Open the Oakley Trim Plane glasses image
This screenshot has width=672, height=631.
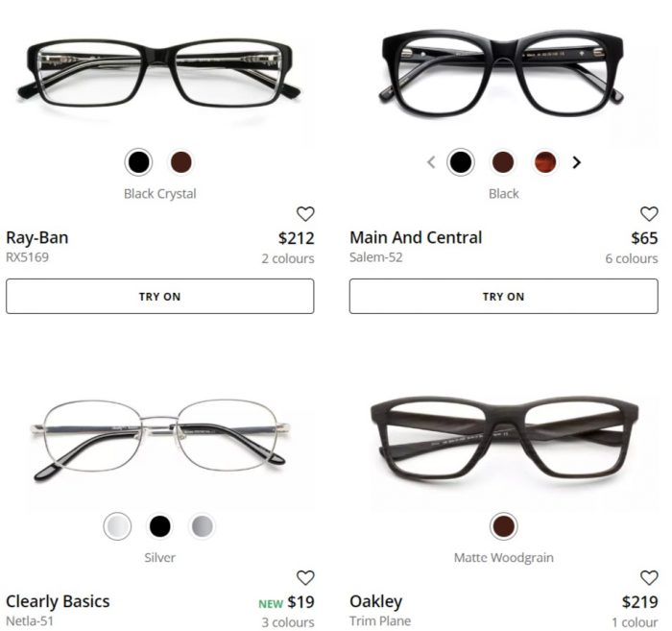tap(504, 438)
